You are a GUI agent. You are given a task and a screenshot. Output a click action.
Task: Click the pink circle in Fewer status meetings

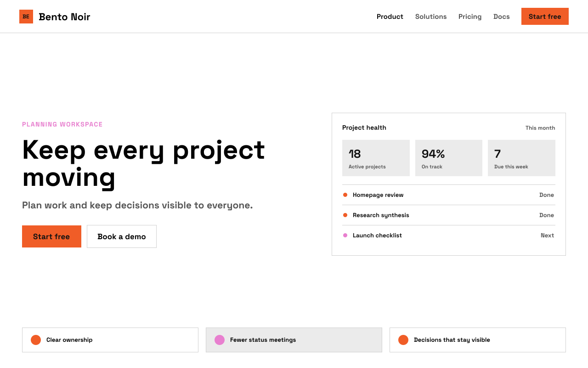tap(220, 340)
